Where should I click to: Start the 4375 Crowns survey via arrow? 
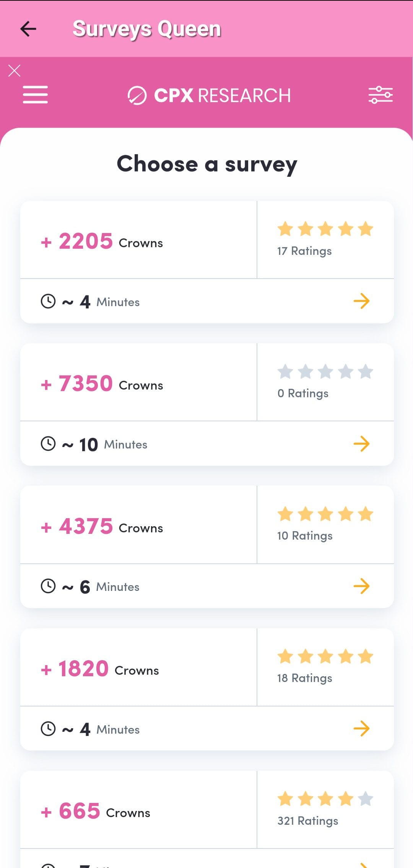coord(361,586)
